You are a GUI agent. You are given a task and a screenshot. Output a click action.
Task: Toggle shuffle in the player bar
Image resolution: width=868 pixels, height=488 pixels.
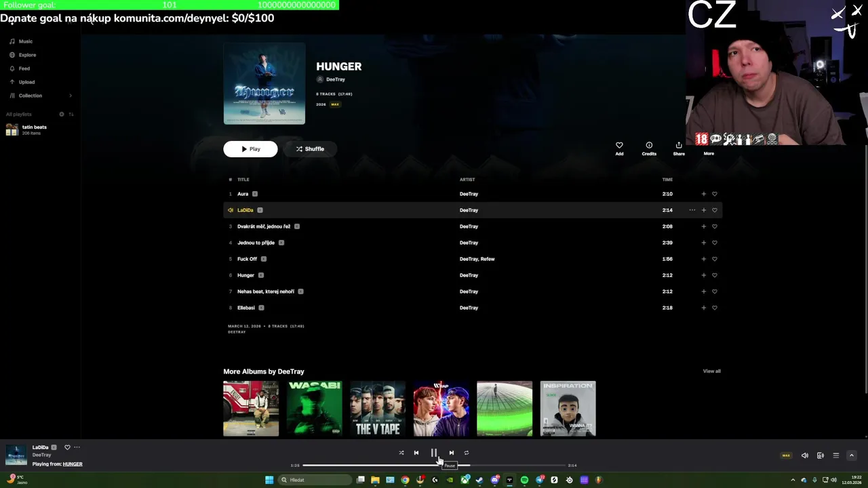coord(401,453)
